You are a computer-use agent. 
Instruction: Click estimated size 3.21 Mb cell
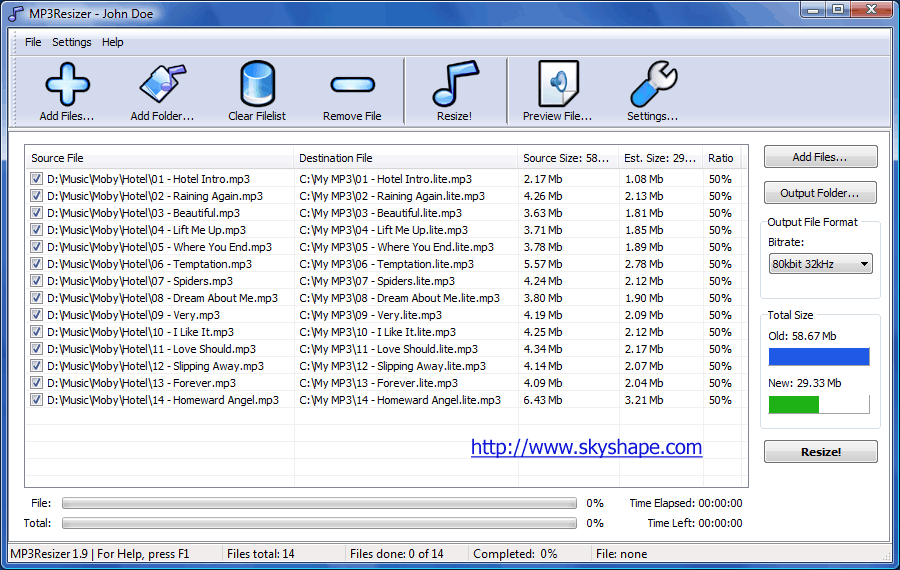pyautogui.click(x=644, y=400)
